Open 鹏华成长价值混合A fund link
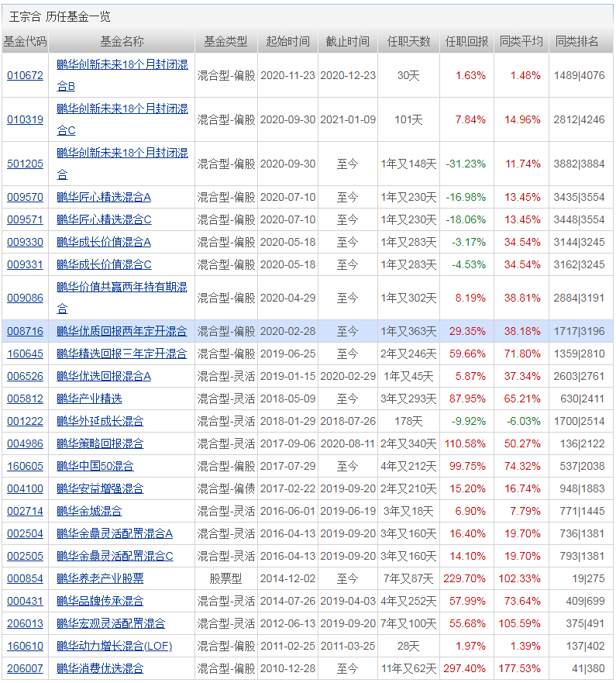Viewport: 616px width, 683px height. (104, 242)
